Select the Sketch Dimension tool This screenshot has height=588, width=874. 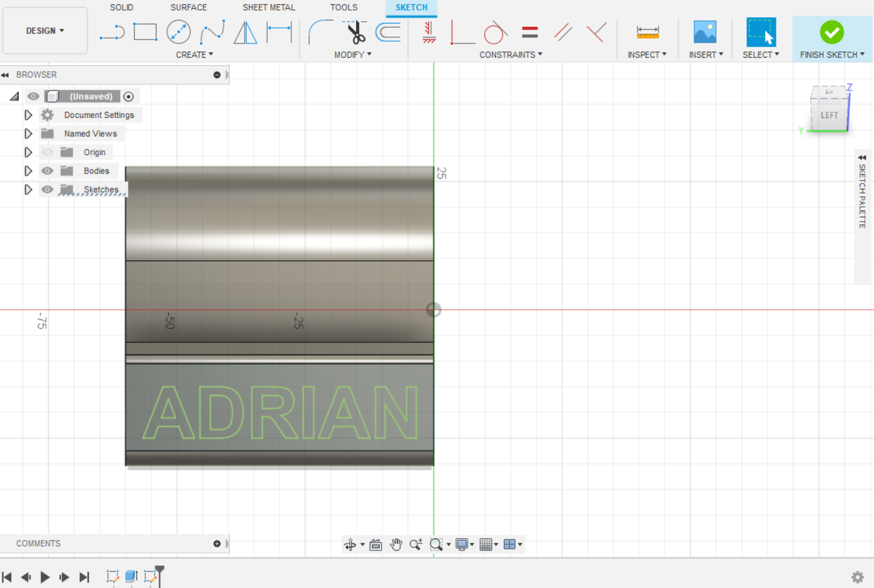point(279,32)
